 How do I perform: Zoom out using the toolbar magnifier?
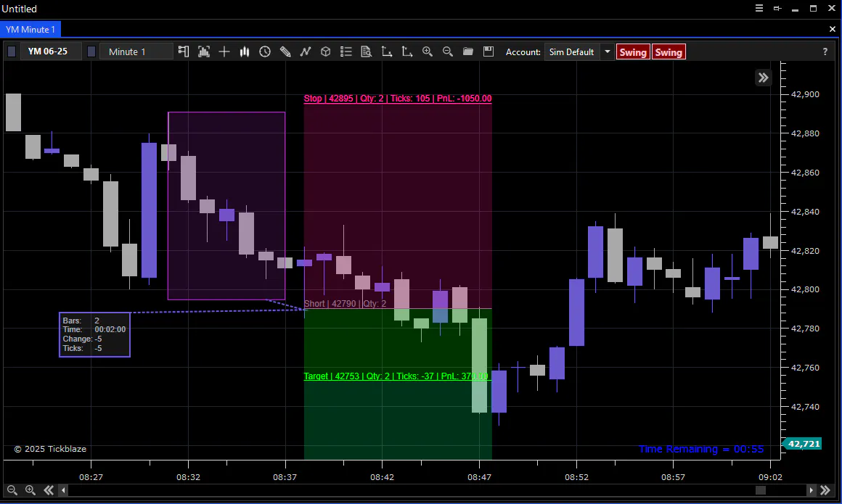click(x=447, y=51)
